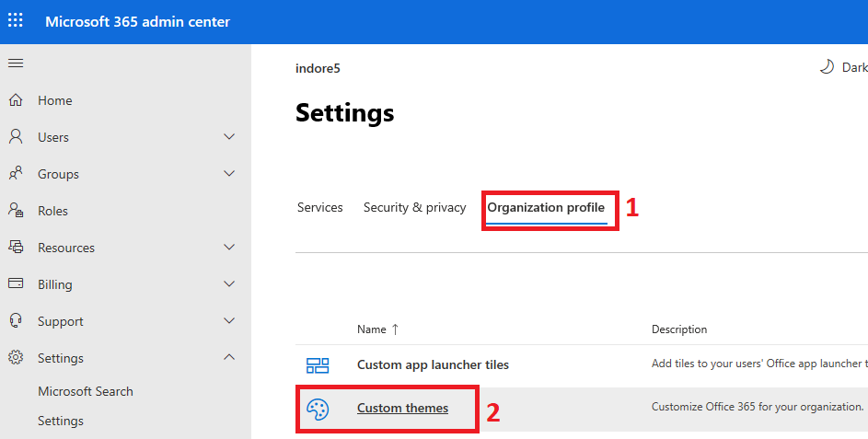Screen dimensions: 868x439
Task: Click the Resources printer icon
Action: (x=16, y=248)
